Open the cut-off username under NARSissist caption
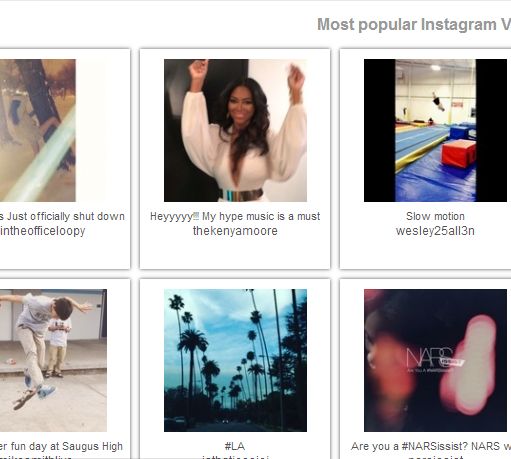 click(x=435, y=457)
